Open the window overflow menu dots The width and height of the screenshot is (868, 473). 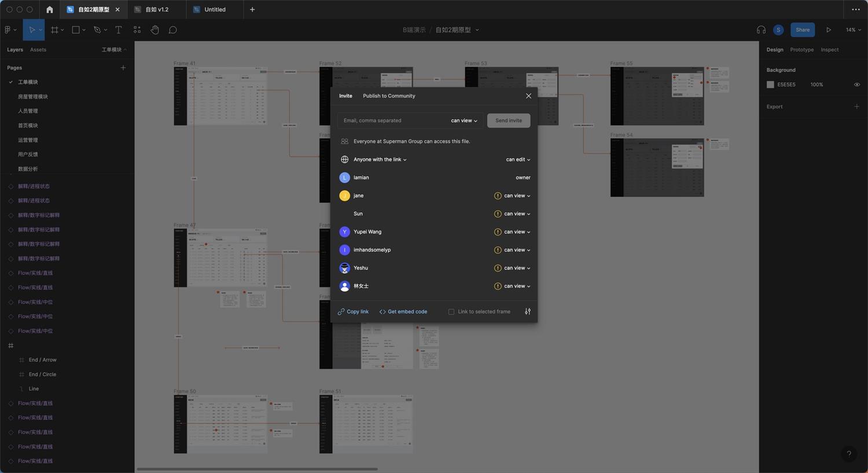click(856, 9)
